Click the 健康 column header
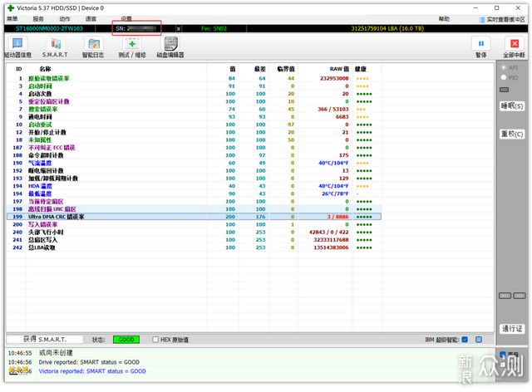Image resolution: width=532 pixels, height=392 pixels. coord(361,69)
